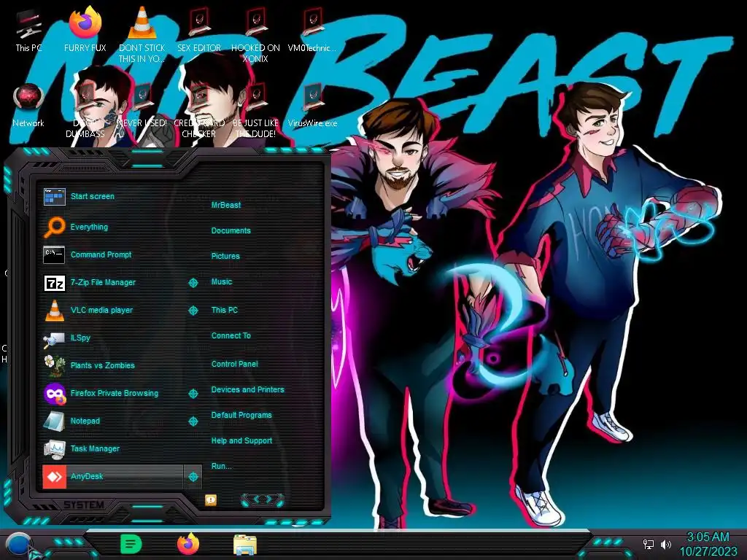Select CREDIT CARD CHECKER desktop icon
The width and height of the screenshot is (747, 560).
199,111
